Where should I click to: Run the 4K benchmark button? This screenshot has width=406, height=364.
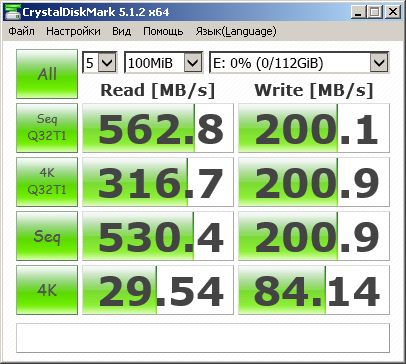47,290
